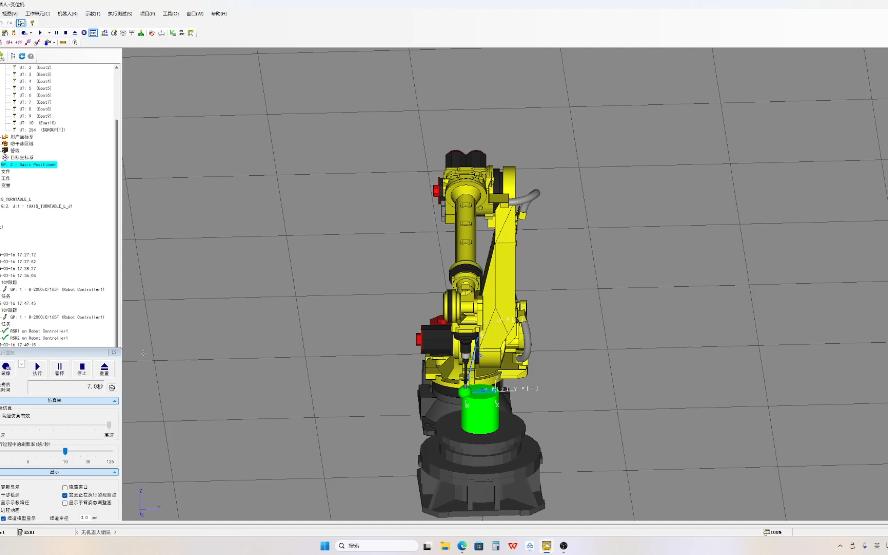Click the square stop icon in the main toolbar

tap(66, 33)
